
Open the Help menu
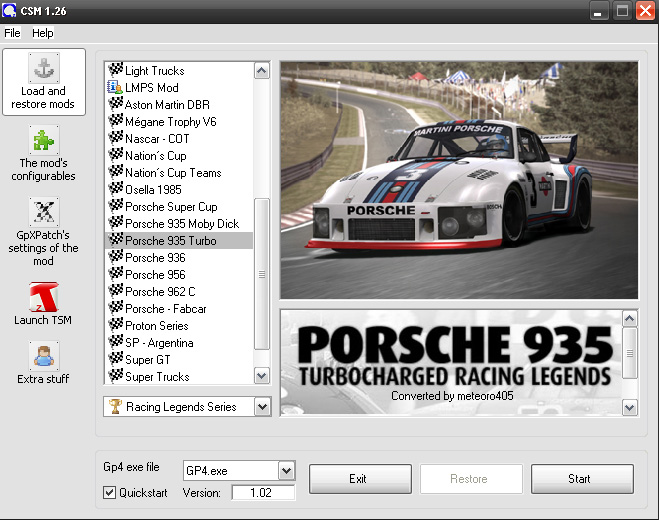click(x=42, y=33)
